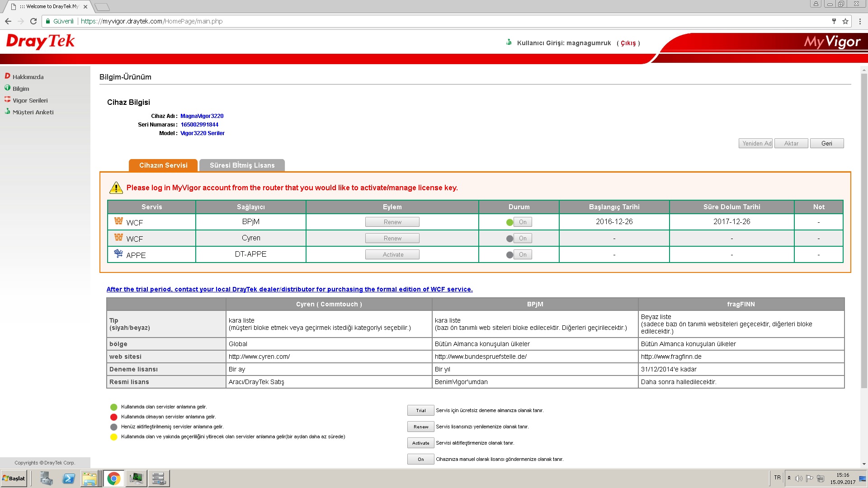Select the Cihazın Servisi tab
The width and height of the screenshot is (868, 488).
point(163,165)
